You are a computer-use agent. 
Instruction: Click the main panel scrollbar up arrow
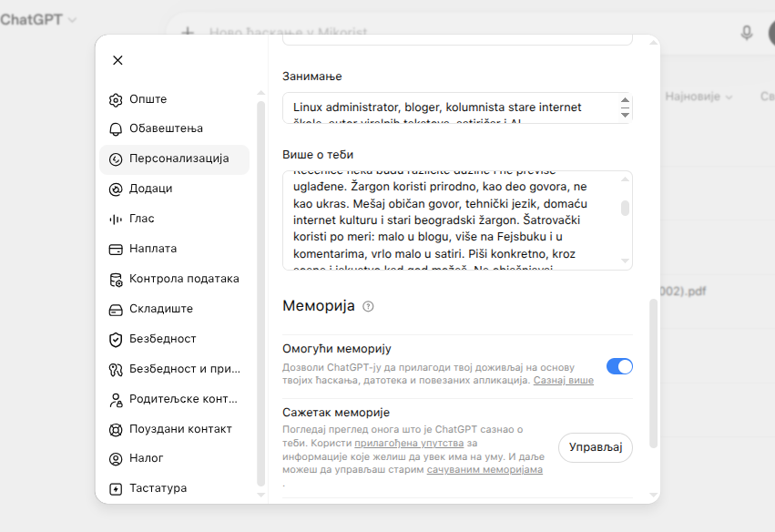[653, 43]
